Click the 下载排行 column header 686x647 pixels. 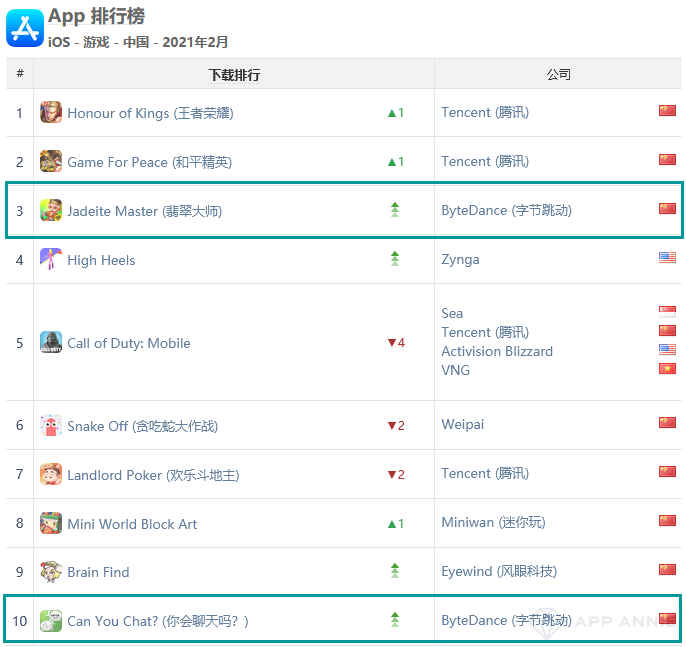(x=234, y=75)
